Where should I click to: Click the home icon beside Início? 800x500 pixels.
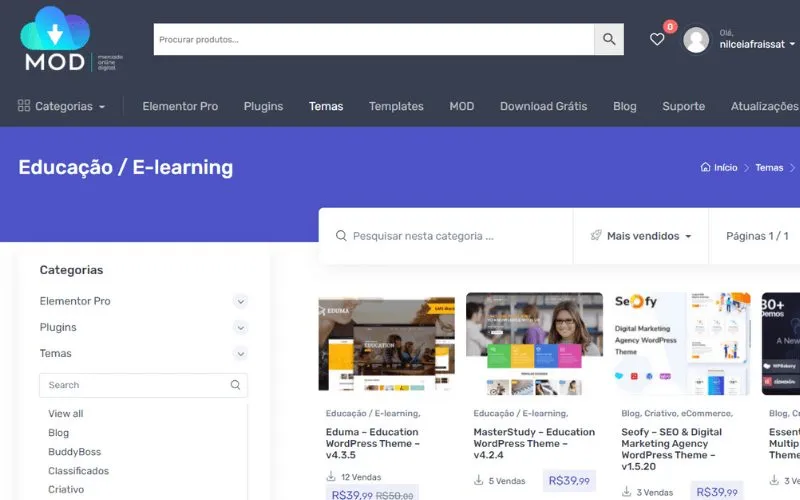(x=705, y=167)
